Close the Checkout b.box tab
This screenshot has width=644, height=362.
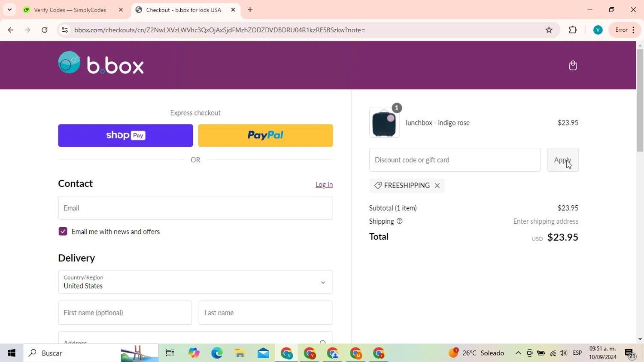coord(233,10)
